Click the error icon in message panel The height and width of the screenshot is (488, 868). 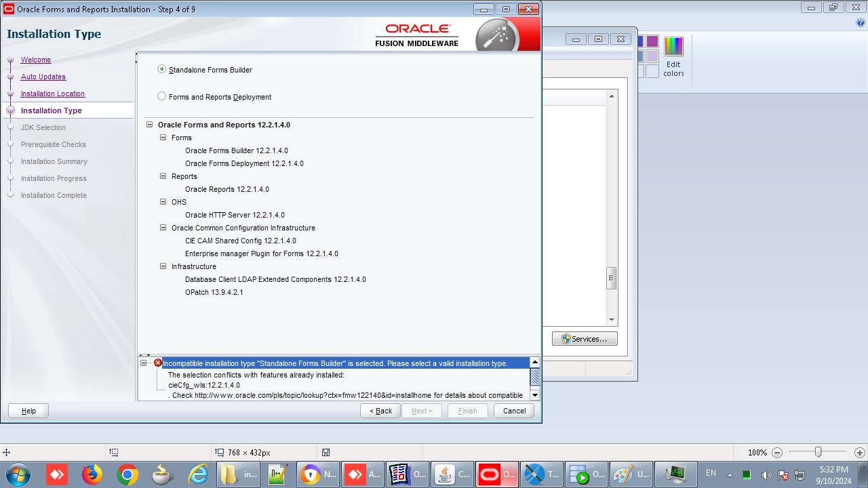(x=158, y=363)
